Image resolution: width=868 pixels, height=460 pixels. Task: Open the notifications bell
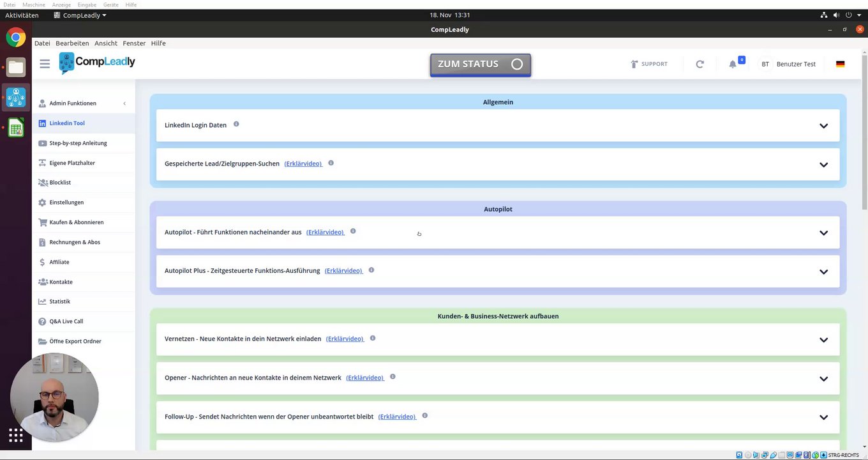(x=733, y=64)
